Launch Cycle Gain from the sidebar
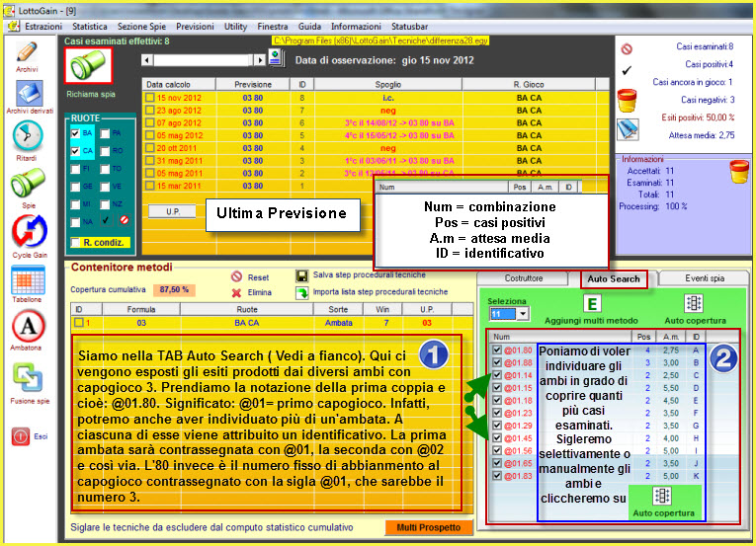 click(29, 231)
